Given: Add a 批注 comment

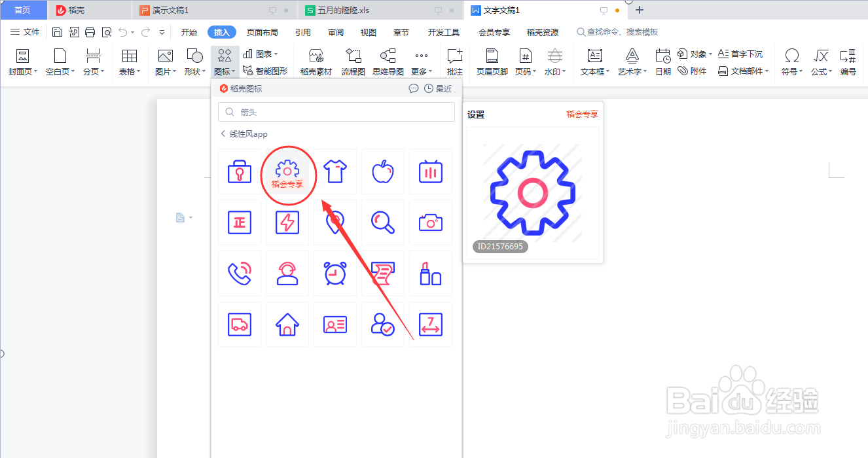Looking at the screenshot, I should coord(454,63).
